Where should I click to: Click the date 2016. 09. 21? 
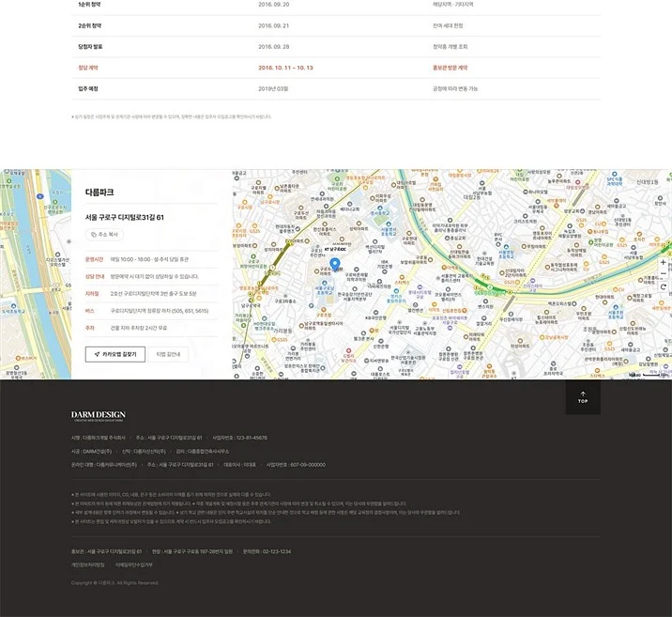273,25
